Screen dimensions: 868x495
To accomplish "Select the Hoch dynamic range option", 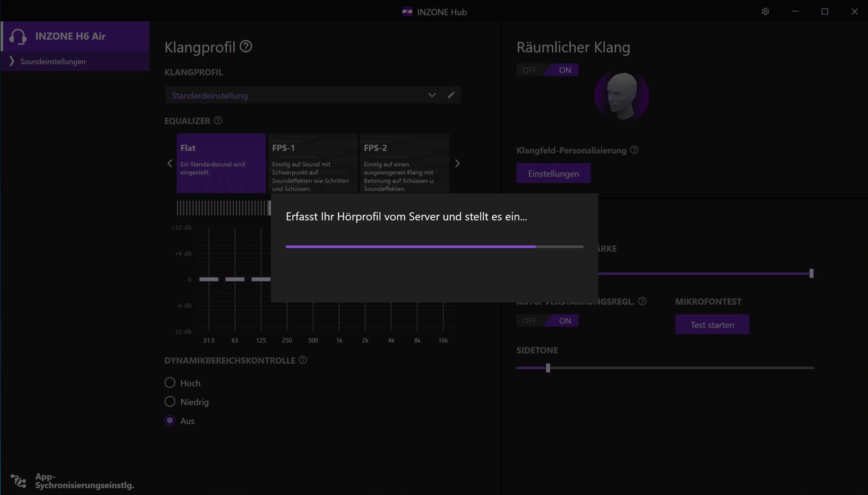I will coord(170,383).
